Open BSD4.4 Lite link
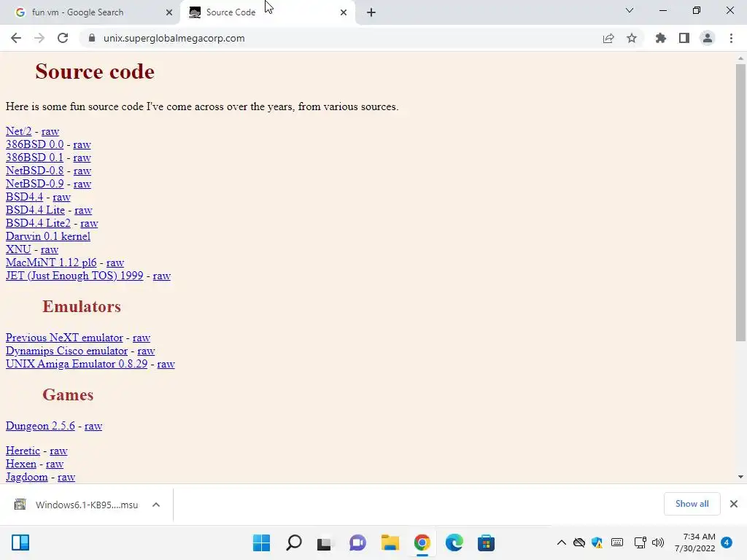 tap(35, 210)
